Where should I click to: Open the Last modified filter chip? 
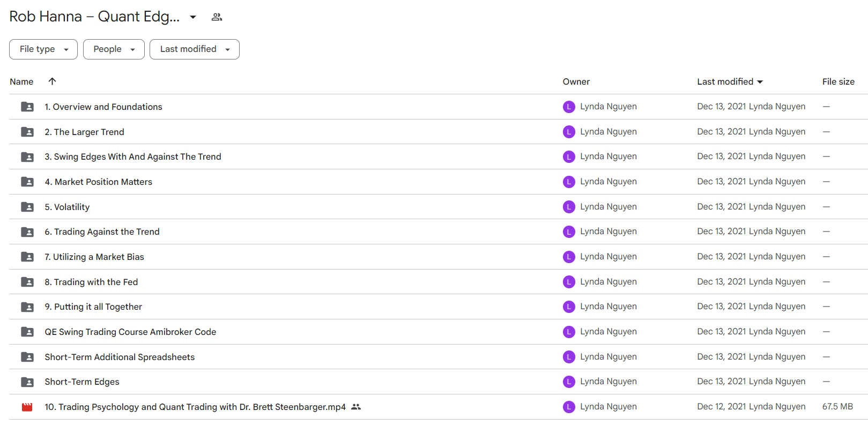click(195, 49)
